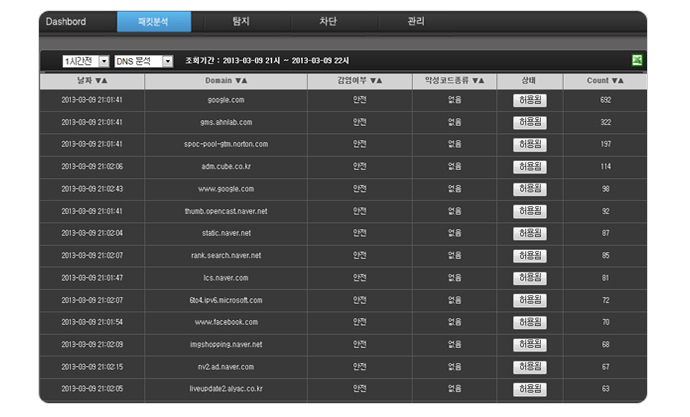Select the 6to4.ipv6.microsoft.com domain cell

(226, 300)
